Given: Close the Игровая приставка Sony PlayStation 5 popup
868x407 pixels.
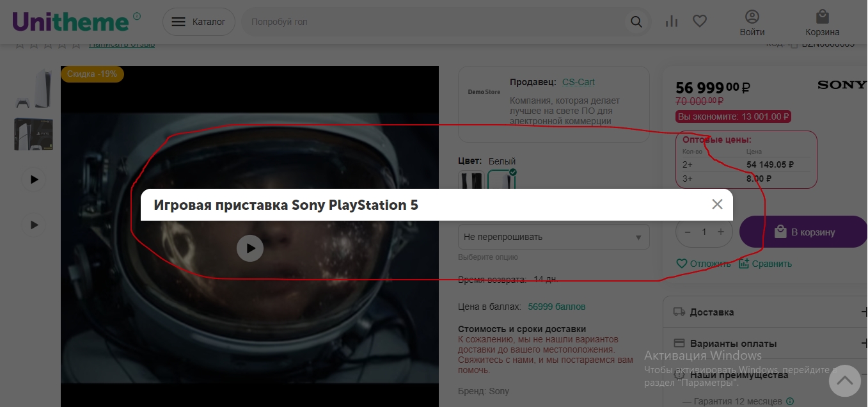Looking at the screenshot, I should (717, 204).
